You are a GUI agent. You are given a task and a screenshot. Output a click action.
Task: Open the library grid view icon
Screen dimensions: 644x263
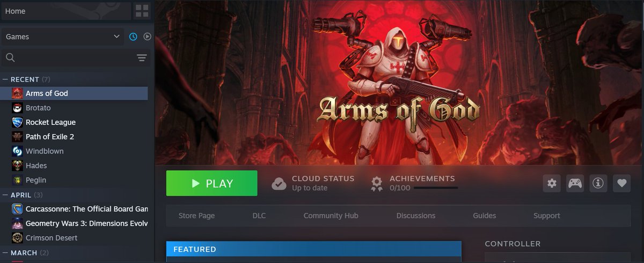tap(142, 11)
